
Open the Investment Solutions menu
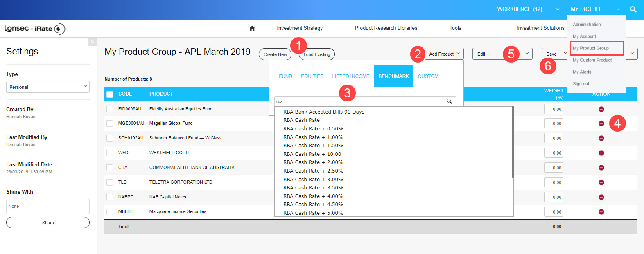pyautogui.click(x=540, y=28)
